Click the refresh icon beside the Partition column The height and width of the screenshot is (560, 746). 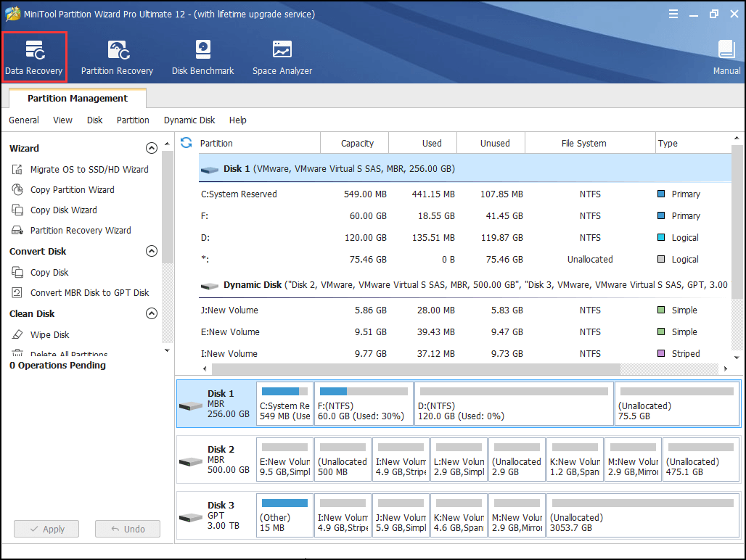pyautogui.click(x=186, y=143)
